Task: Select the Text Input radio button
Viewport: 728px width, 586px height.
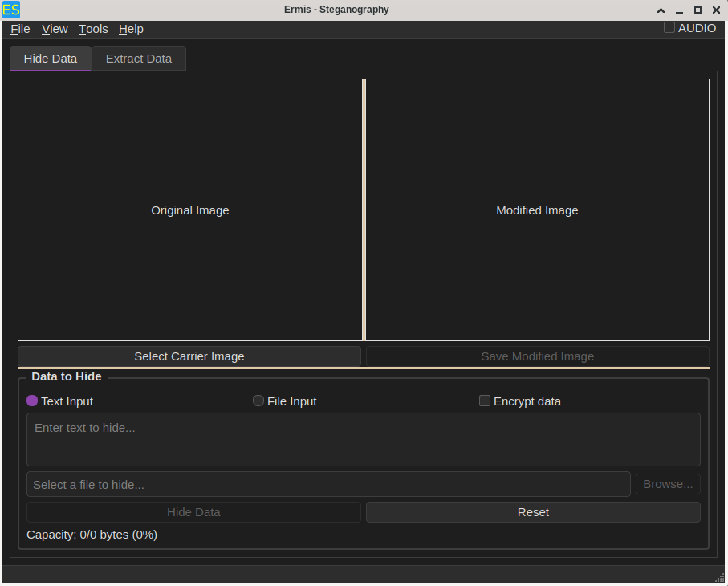Action: [x=33, y=401]
